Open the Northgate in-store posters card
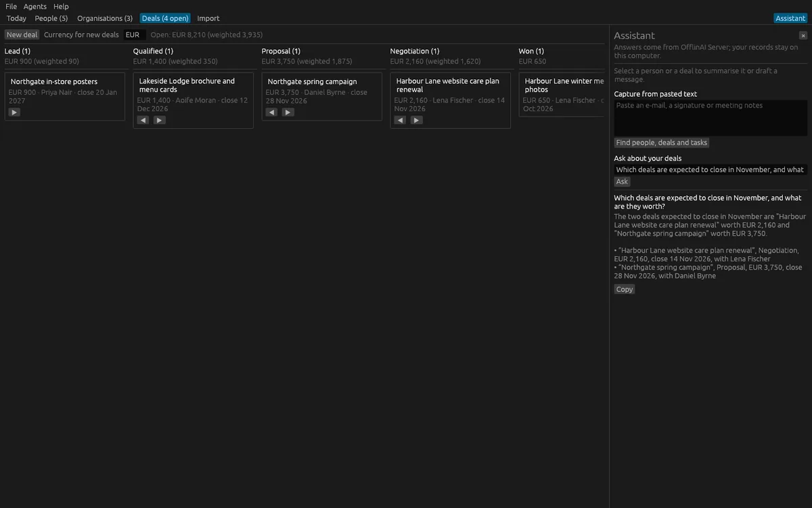The height and width of the screenshot is (508, 812). point(65,96)
